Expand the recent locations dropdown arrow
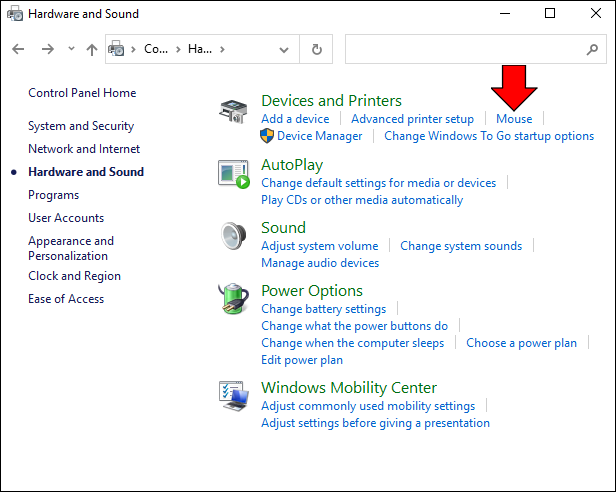The width and height of the screenshot is (616, 492). (70, 49)
